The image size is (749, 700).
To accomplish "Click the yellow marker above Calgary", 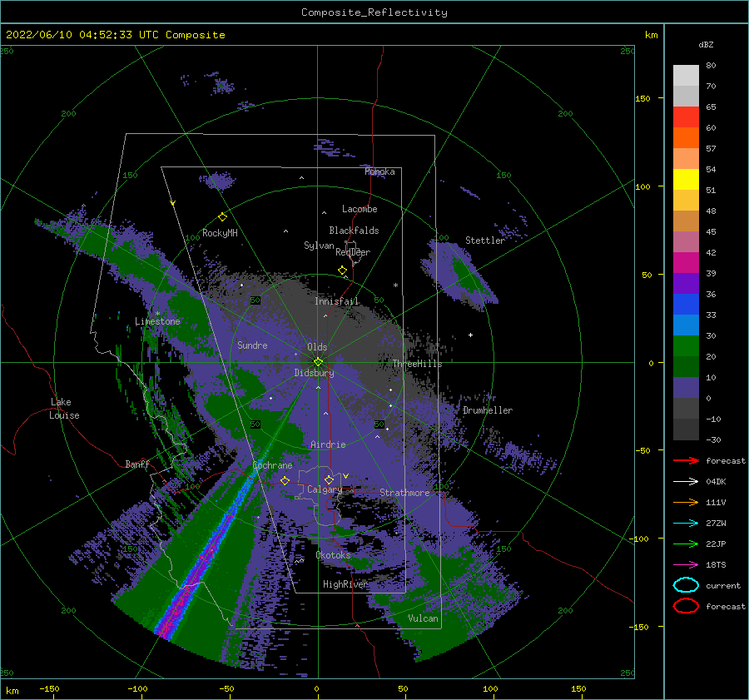I will coord(329,479).
